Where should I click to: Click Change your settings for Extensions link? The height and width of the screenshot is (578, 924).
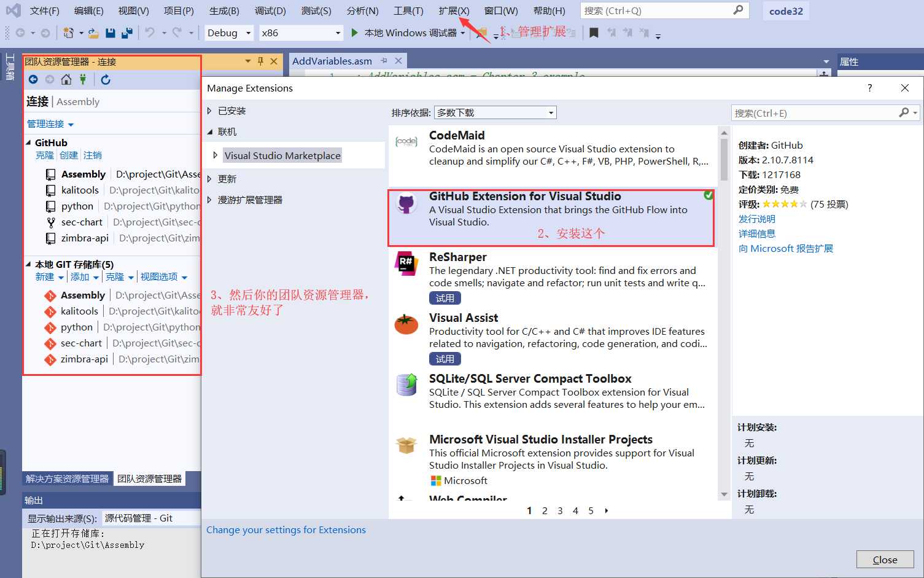[286, 529]
